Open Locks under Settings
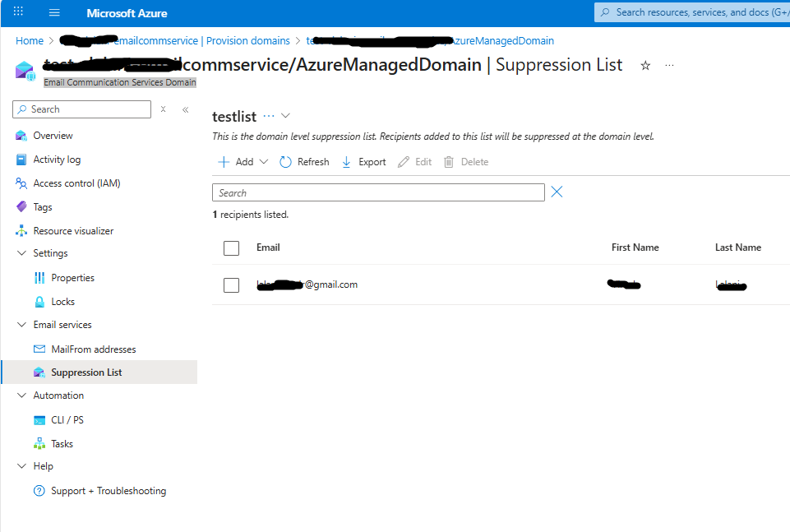 63,301
